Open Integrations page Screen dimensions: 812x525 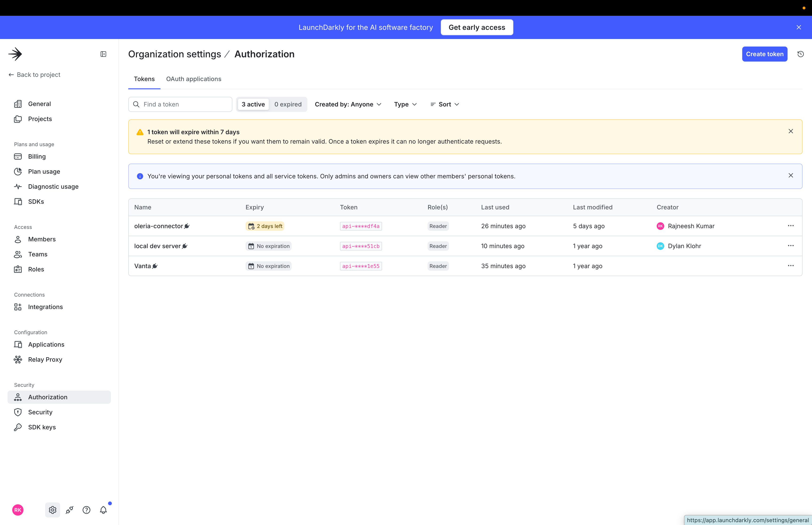59,307
